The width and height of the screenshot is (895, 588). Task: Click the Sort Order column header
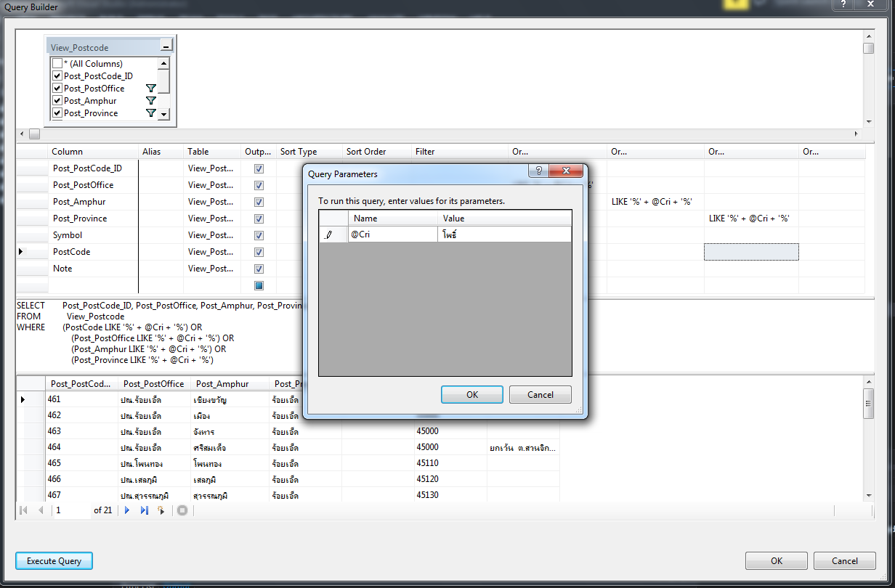pyautogui.click(x=376, y=152)
